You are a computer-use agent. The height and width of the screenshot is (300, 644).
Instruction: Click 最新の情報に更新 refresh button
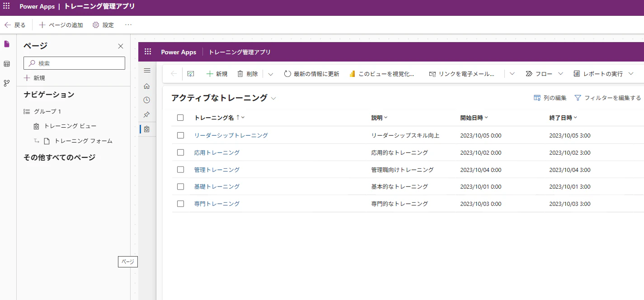click(x=311, y=74)
